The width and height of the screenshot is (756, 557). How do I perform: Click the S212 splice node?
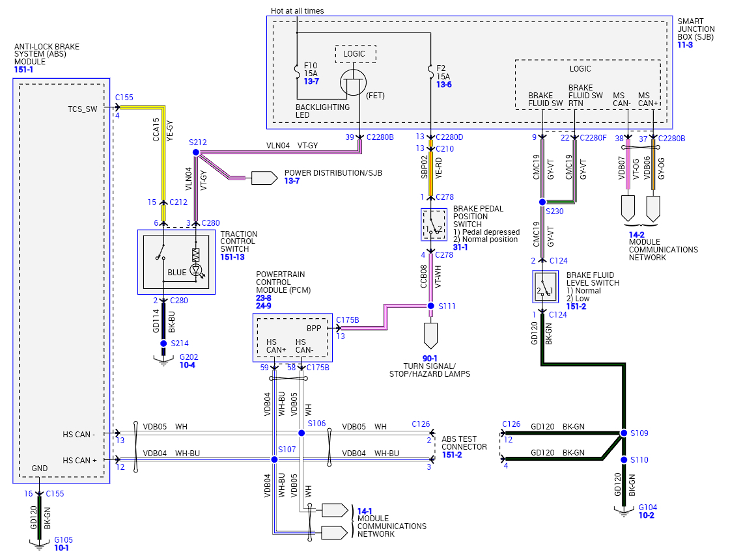click(x=196, y=152)
